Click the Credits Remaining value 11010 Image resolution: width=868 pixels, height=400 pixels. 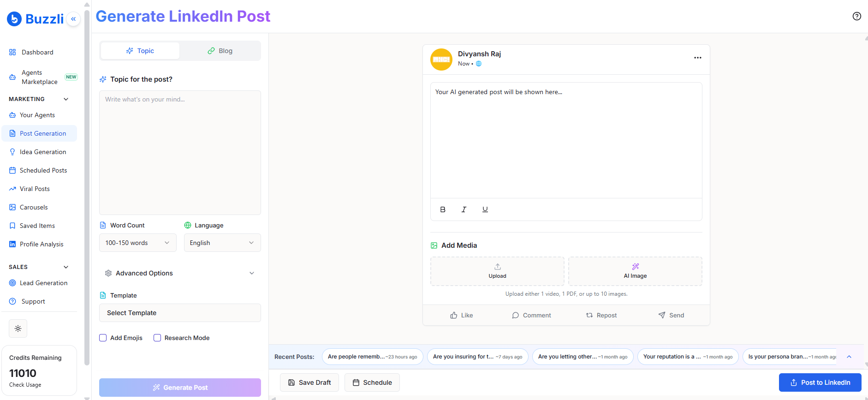pos(23,373)
